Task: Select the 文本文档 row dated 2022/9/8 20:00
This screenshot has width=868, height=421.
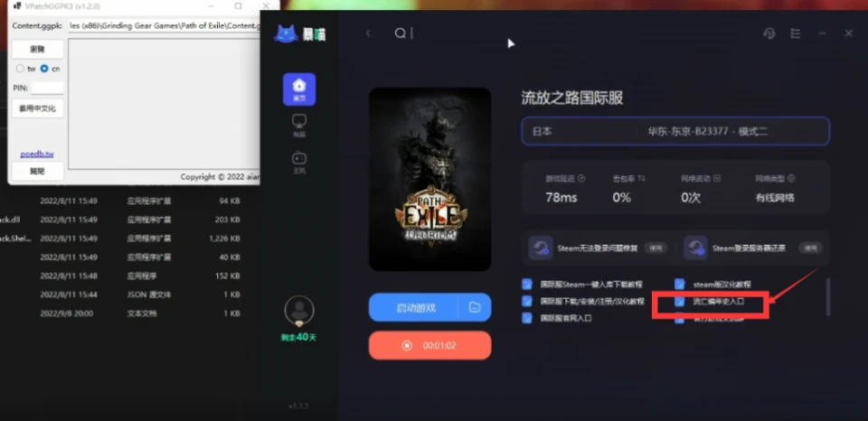Action: click(x=120, y=313)
